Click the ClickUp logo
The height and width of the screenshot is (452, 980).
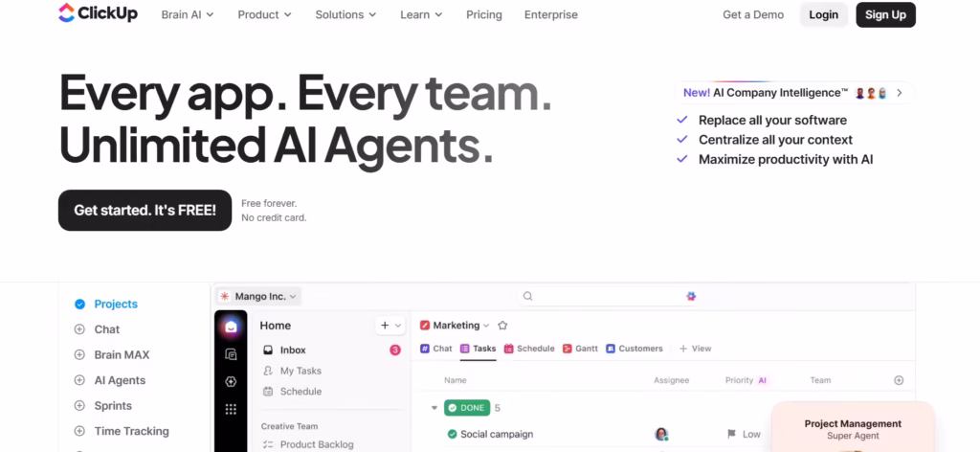coord(97,14)
